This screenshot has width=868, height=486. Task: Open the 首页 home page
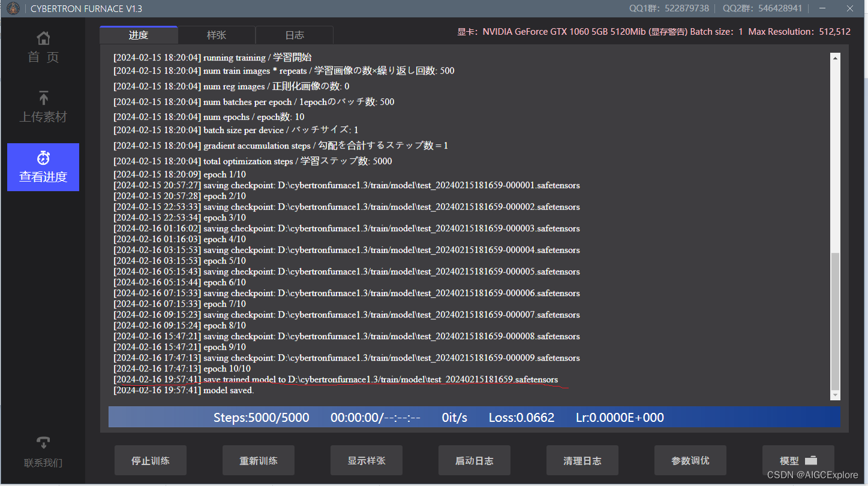[x=43, y=48]
